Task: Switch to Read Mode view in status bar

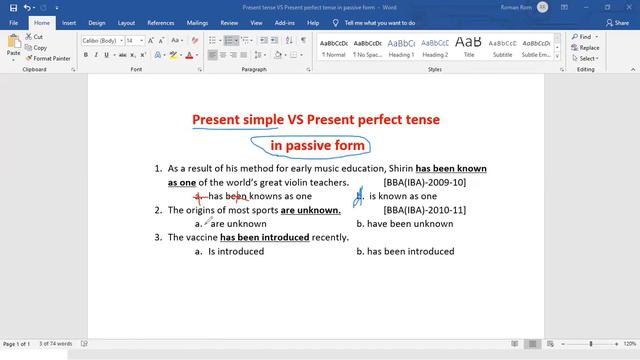Action: tap(515, 344)
